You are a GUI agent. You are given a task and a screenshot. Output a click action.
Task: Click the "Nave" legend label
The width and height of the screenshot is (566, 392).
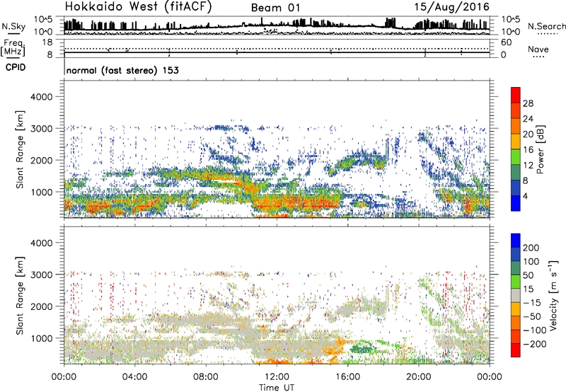[x=538, y=49]
